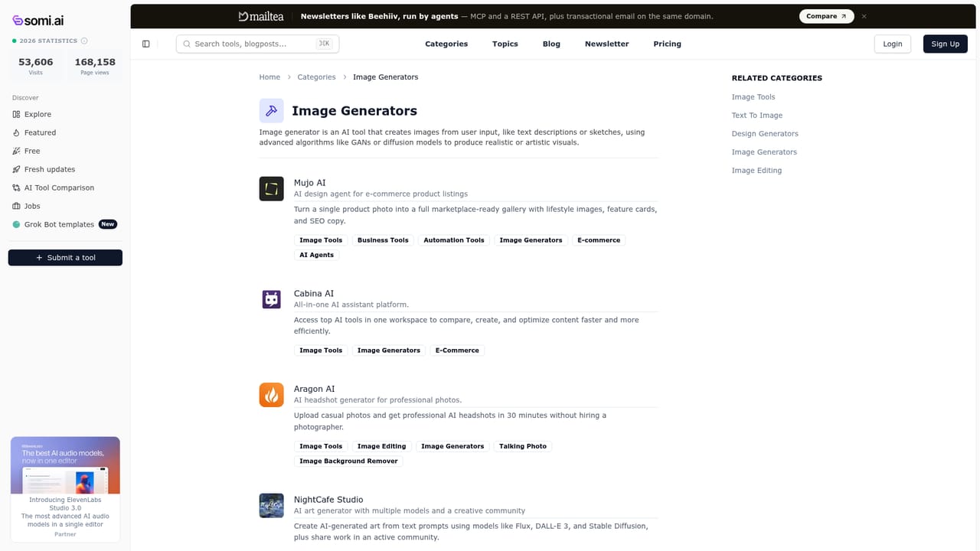Dismiss the mailtea banner
This screenshot has height=551, width=980.
tap(864, 16)
